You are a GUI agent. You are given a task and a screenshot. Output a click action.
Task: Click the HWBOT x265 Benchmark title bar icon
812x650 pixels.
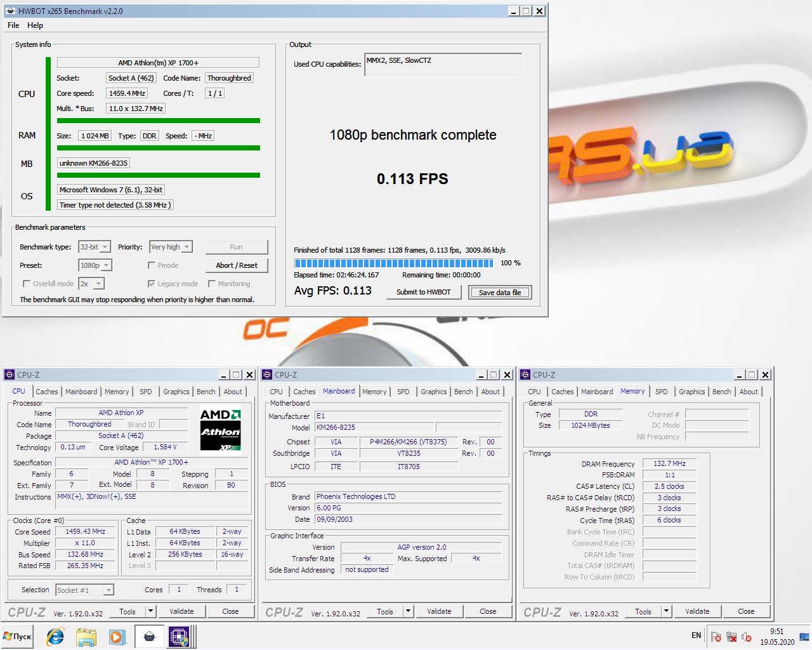[10, 11]
